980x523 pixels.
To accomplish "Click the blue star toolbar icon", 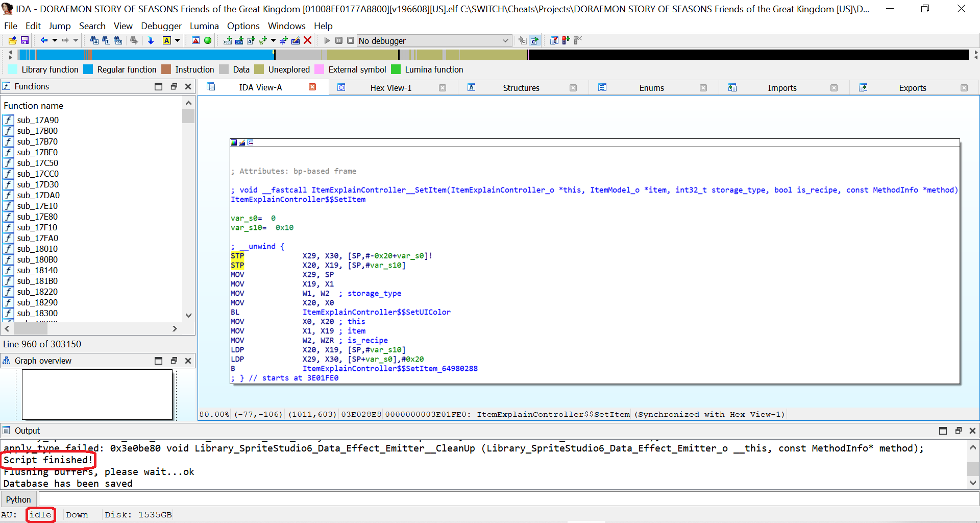I will [x=284, y=40].
